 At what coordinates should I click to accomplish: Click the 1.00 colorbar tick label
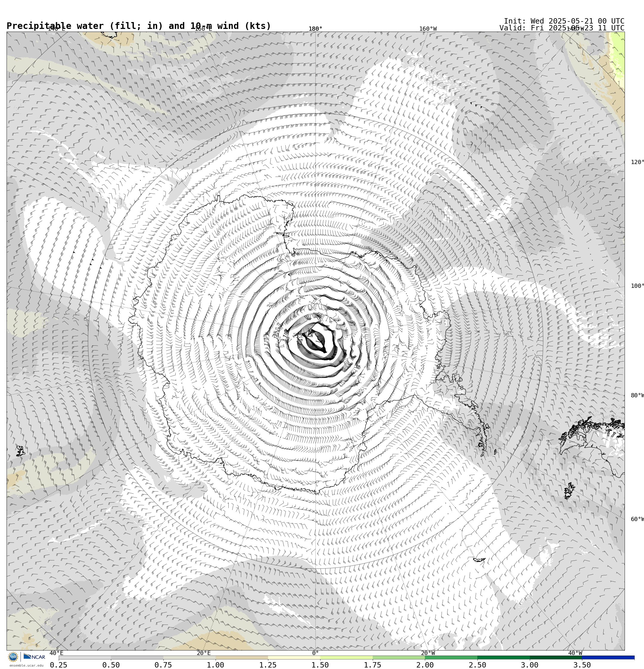216,665
